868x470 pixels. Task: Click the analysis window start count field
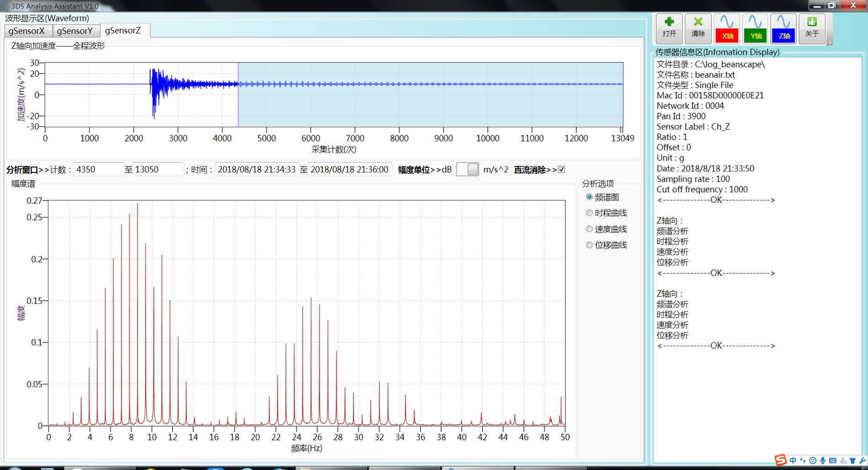pos(98,169)
